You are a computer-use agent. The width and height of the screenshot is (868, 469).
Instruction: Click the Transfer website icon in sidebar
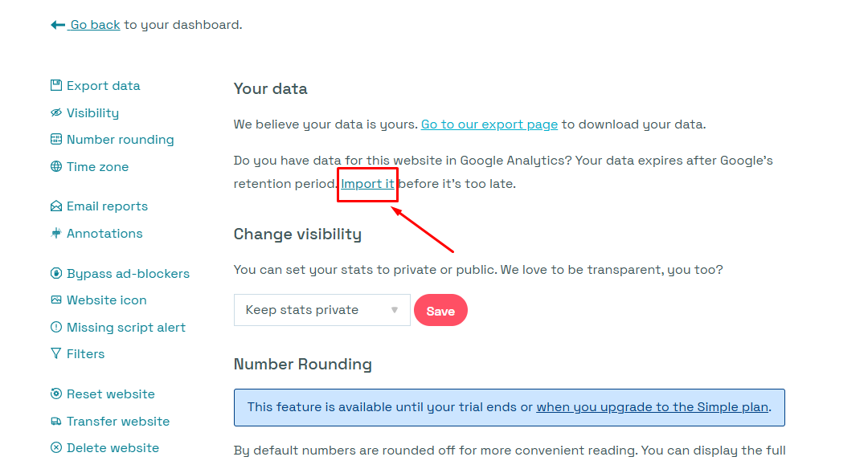pos(55,421)
